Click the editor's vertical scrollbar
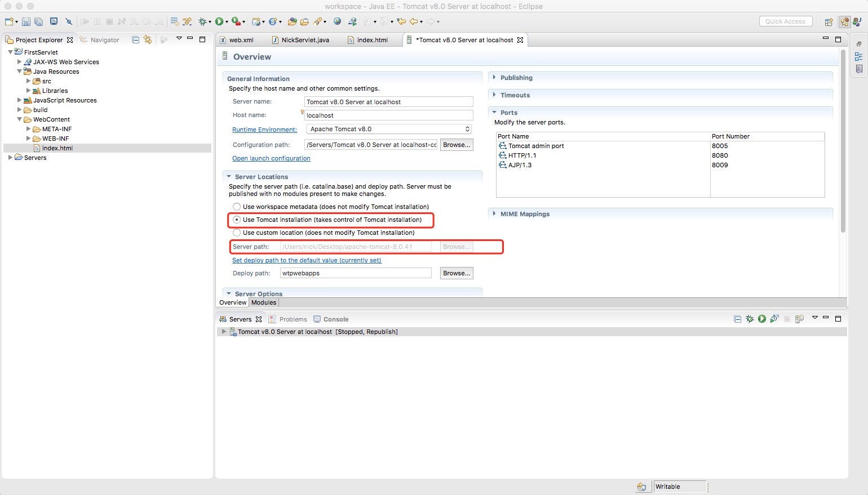Viewport: 868px width, 495px height. (843, 141)
